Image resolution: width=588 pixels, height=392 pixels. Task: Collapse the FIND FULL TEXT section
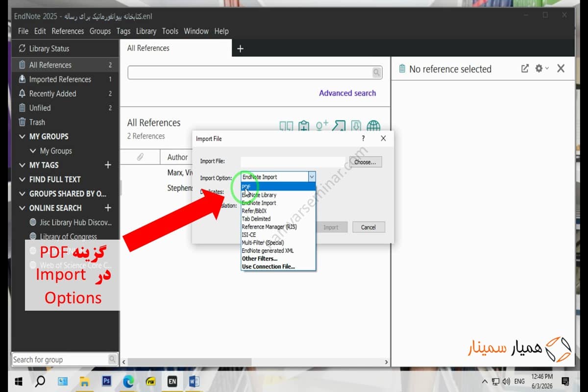(22, 179)
